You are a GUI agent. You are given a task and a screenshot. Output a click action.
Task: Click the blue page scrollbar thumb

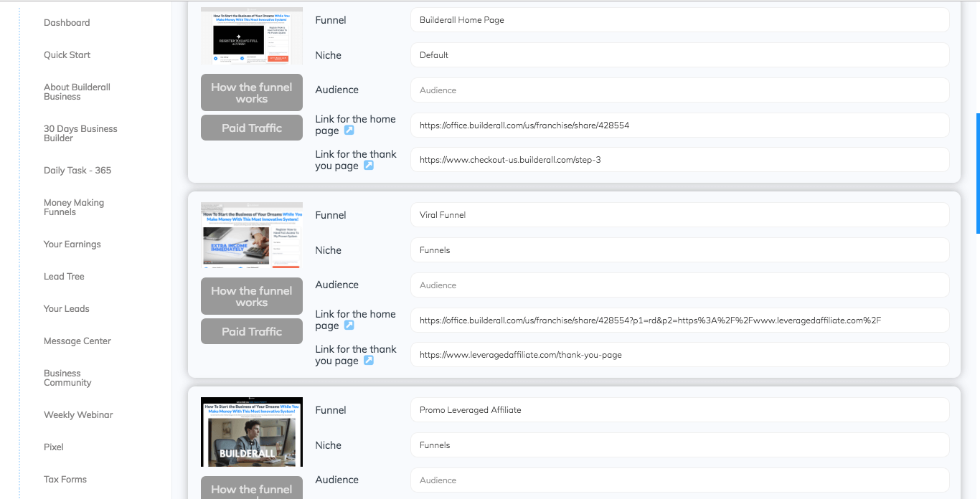click(x=978, y=174)
